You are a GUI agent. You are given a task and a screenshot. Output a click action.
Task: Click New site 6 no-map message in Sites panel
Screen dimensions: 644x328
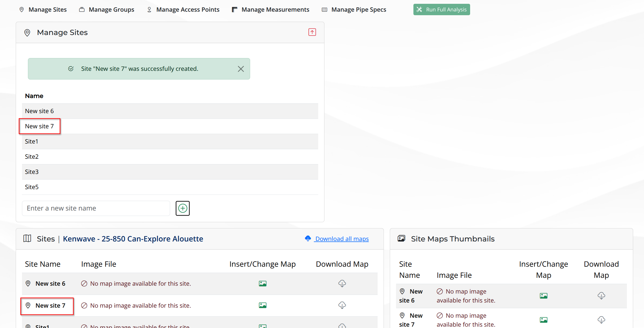pos(141,284)
